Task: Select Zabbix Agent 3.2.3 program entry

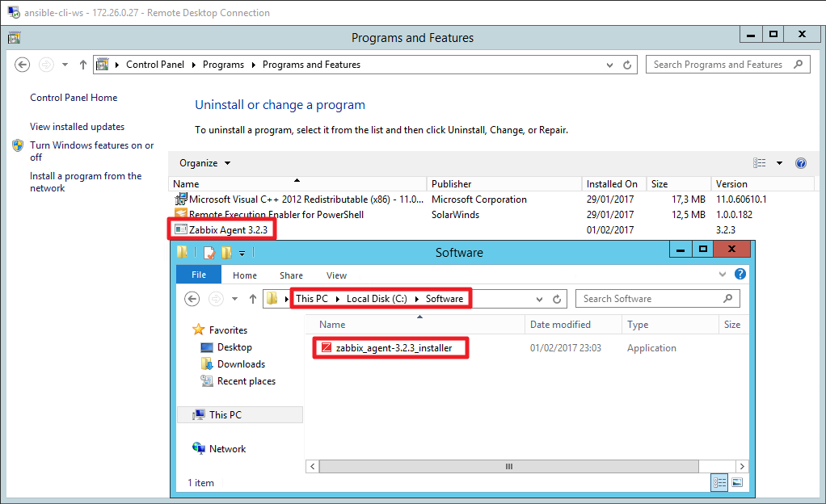Action: point(228,230)
